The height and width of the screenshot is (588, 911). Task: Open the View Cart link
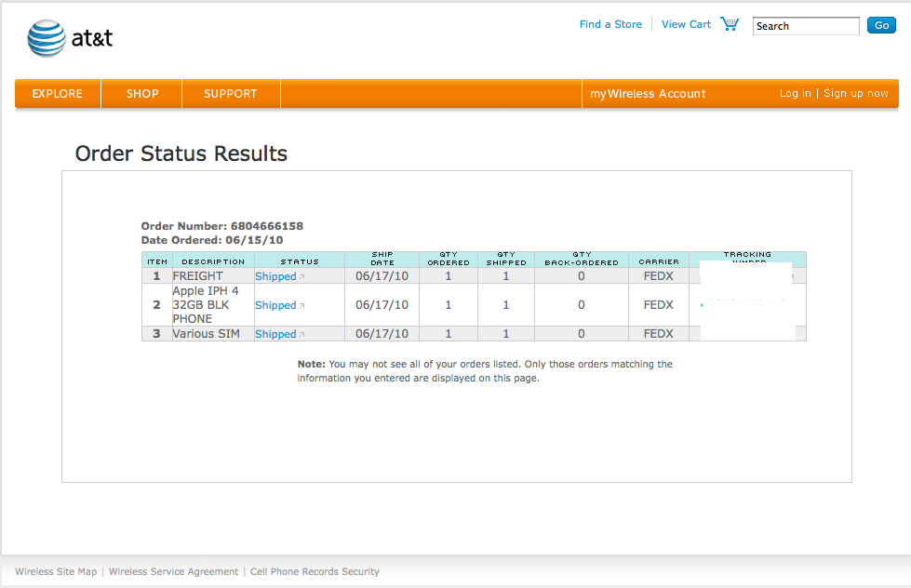point(686,24)
